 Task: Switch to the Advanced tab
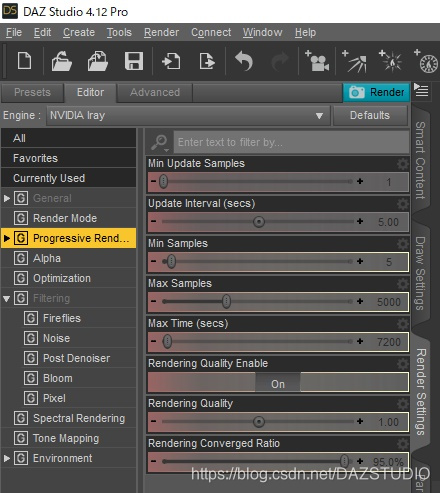(155, 92)
